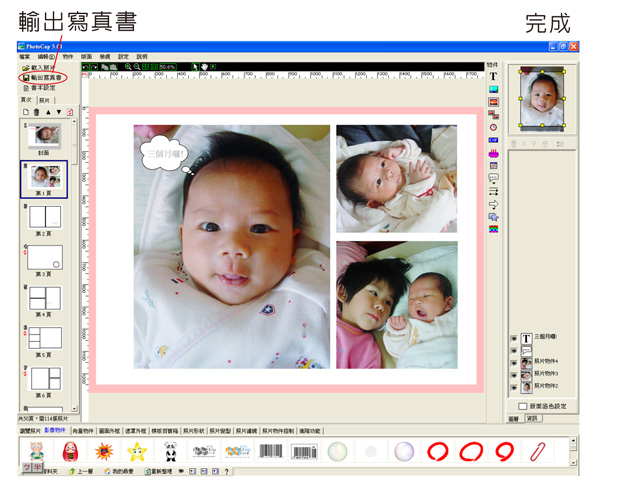Select the calendar object tool
618x483 pixels.
(493, 166)
